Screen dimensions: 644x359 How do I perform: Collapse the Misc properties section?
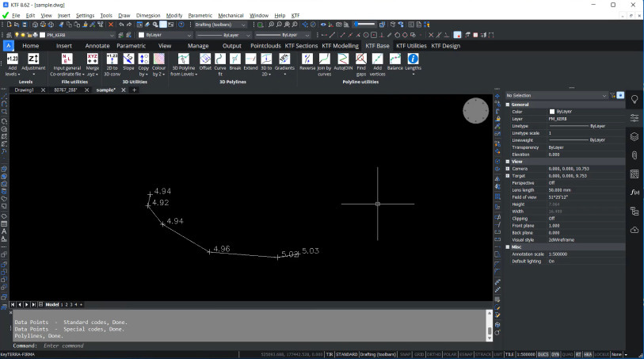point(508,247)
